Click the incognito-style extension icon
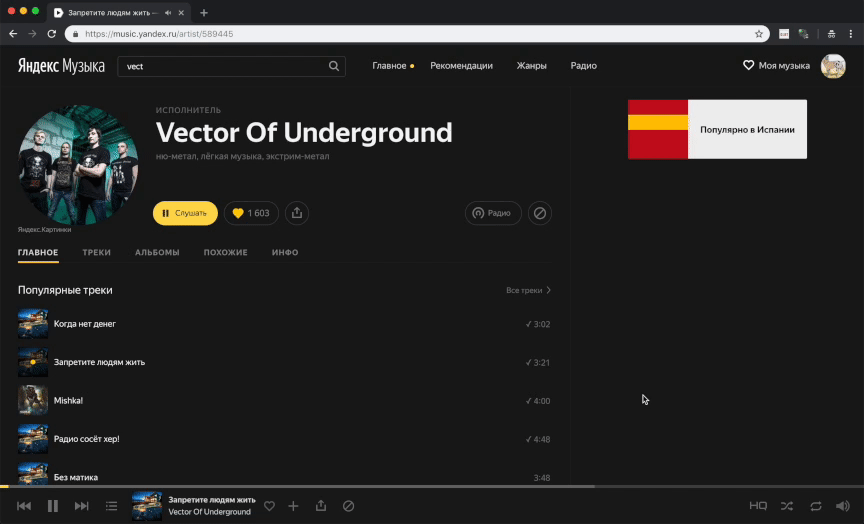 [831, 34]
